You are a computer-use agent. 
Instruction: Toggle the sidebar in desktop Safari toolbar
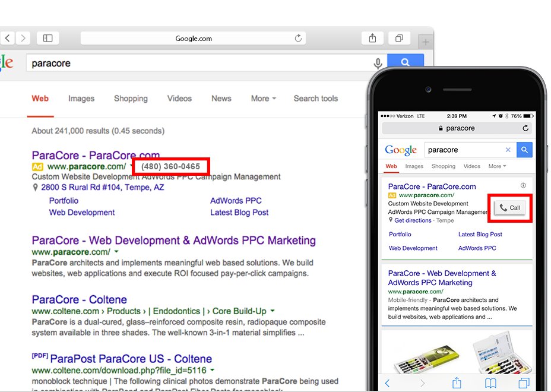(47, 38)
